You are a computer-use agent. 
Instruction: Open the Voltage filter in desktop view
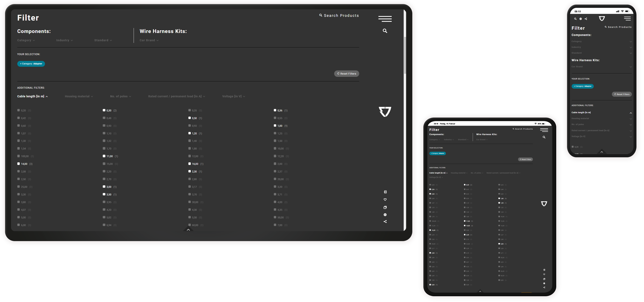pyautogui.click(x=234, y=97)
